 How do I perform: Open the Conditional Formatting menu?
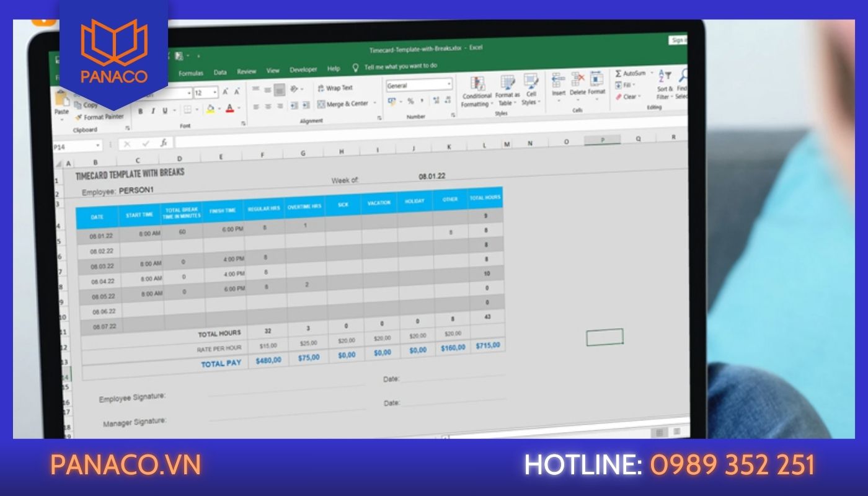(477, 91)
